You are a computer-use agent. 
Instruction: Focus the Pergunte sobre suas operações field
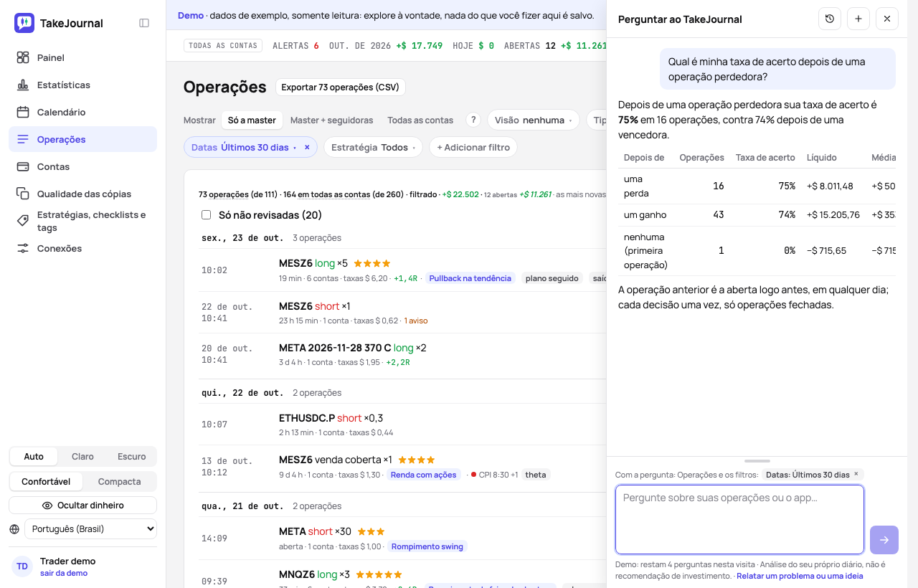(739, 520)
